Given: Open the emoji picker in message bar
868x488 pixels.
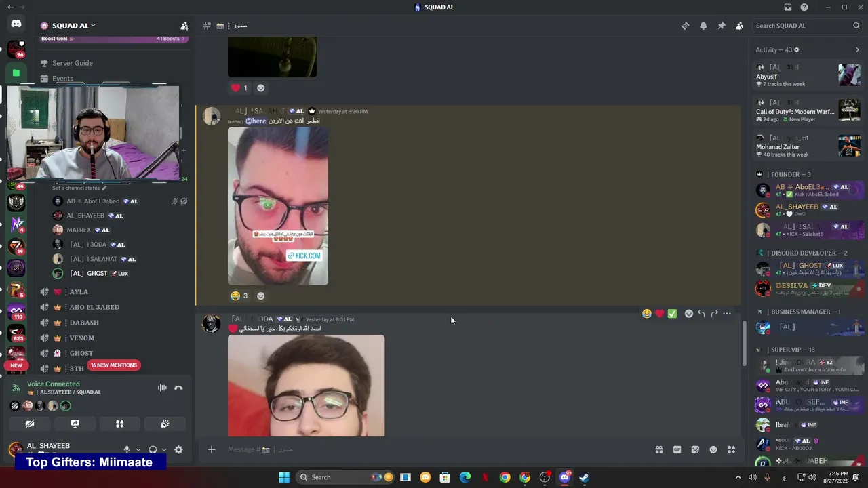Looking at the screenshot, I should coord(713,449).
